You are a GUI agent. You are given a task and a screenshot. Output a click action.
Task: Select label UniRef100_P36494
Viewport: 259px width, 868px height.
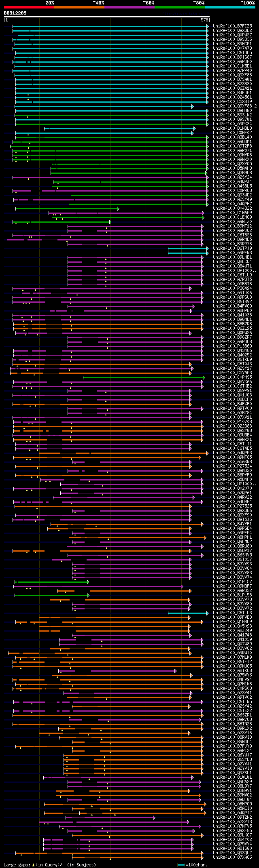click(232, 288)
